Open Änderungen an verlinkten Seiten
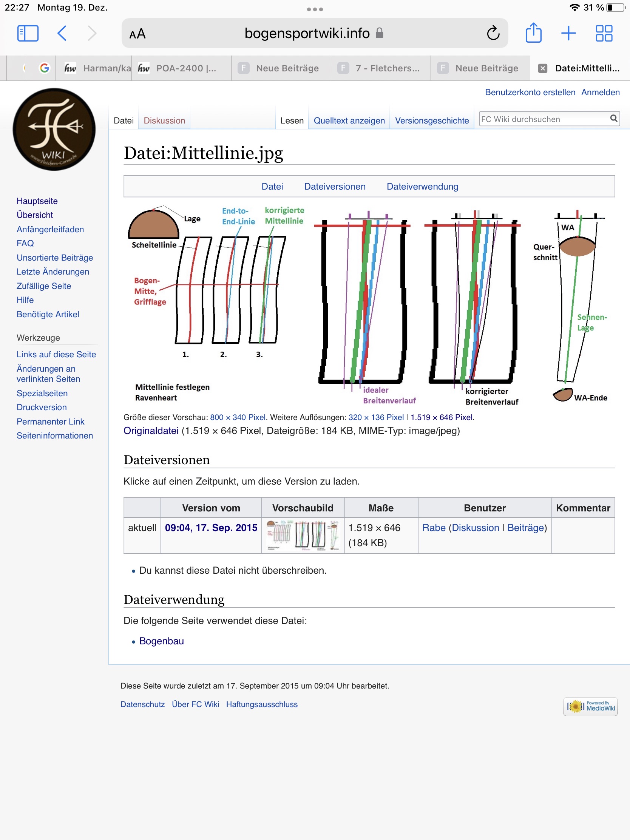The image size is (630, 840). (48, 374)
